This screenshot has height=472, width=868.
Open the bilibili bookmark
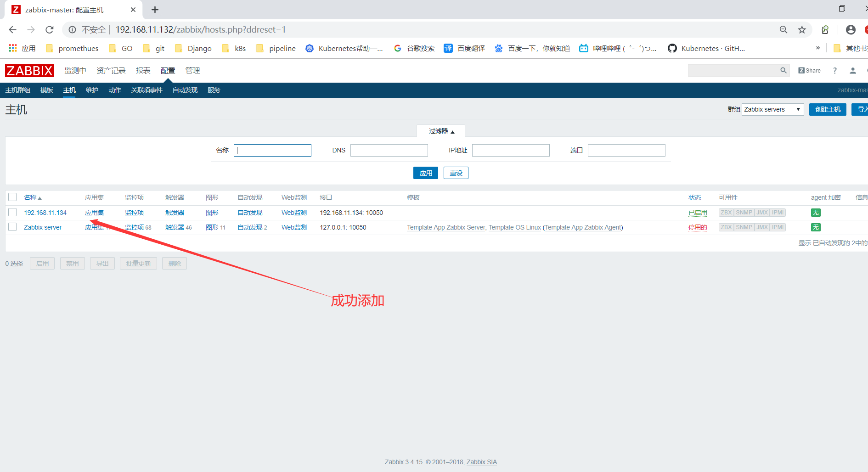[x=618, y=48]
